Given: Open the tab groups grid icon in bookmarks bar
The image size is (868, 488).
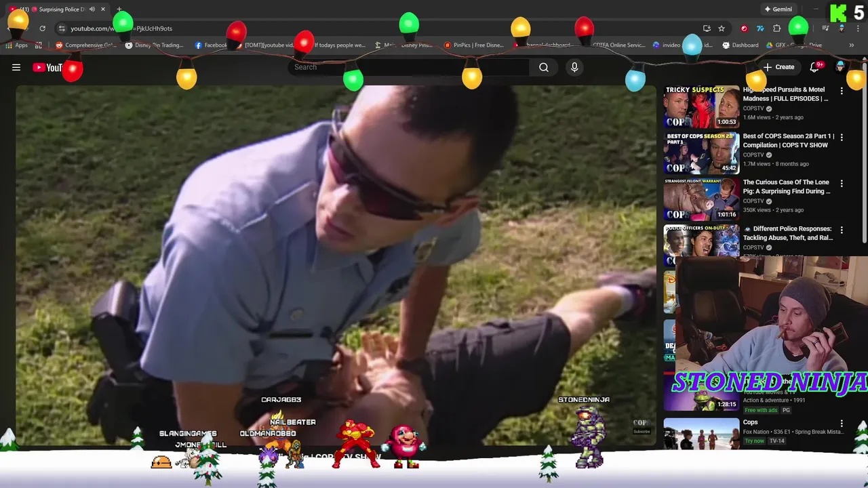Looking at the screenshot, I should 39,45.
